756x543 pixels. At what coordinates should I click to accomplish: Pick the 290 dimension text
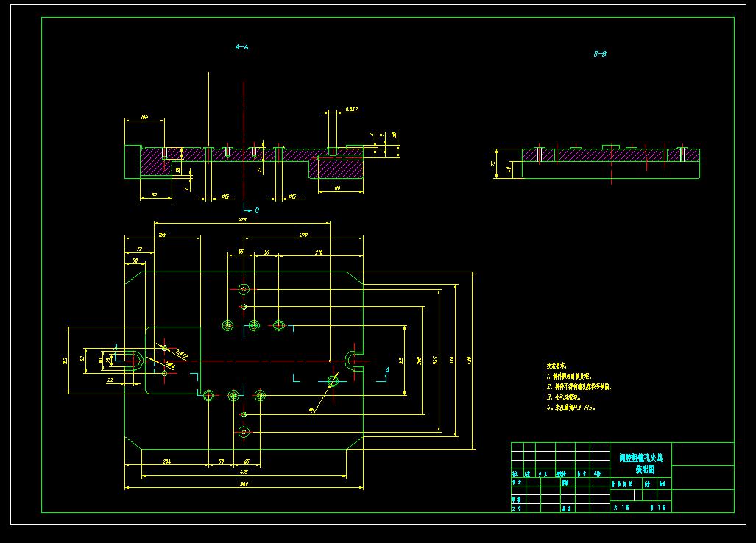(x=304, y=235)
